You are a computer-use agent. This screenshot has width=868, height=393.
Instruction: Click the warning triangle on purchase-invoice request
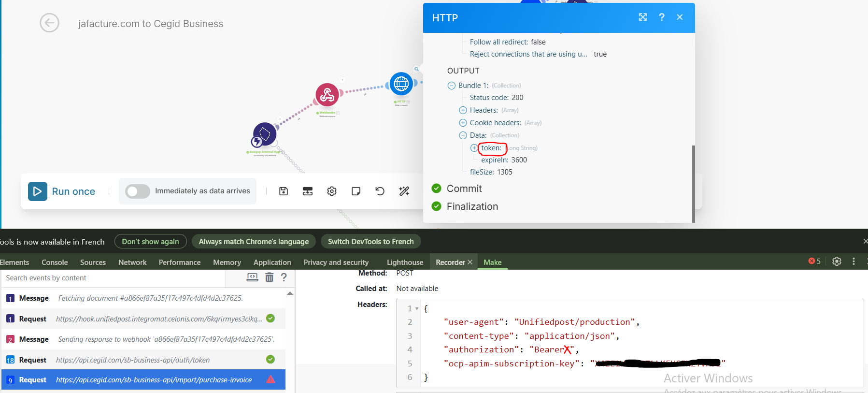[270, 379]
